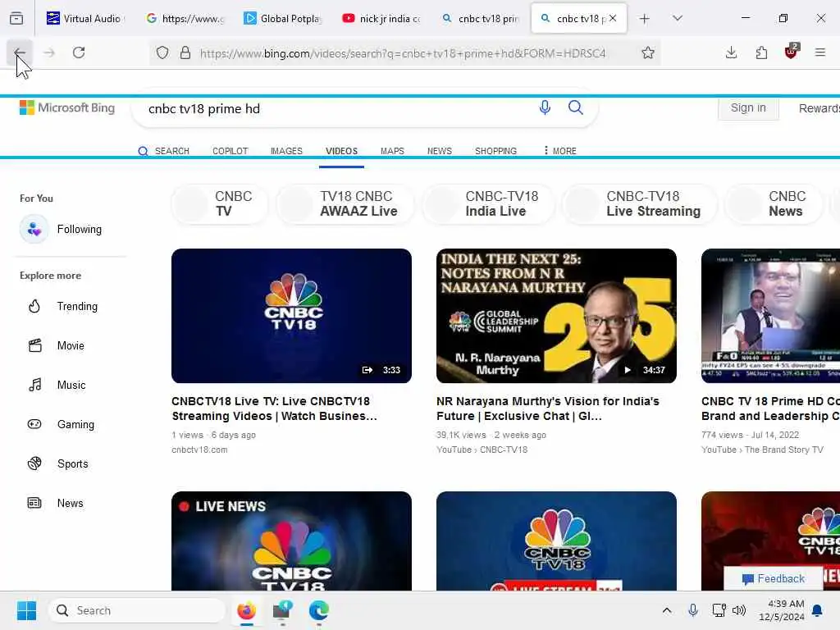Bookmark this page with star icon

648,52
